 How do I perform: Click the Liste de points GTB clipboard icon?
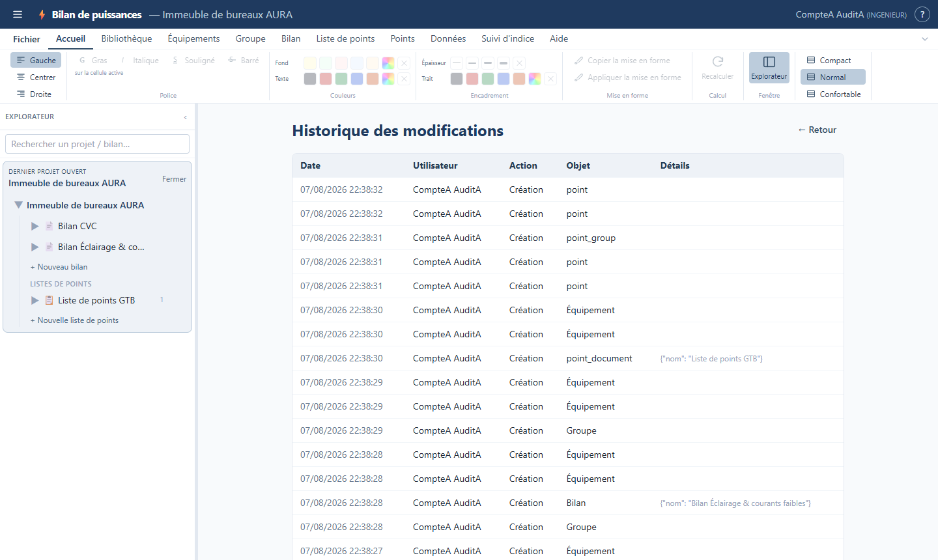(50, 300)
